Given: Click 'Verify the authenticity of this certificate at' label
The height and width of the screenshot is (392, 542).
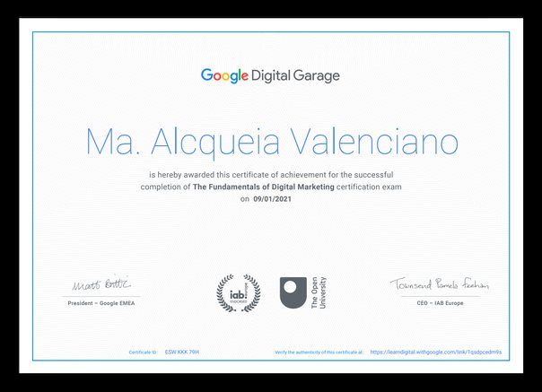Looking at the screenshot, I should 319,353.
